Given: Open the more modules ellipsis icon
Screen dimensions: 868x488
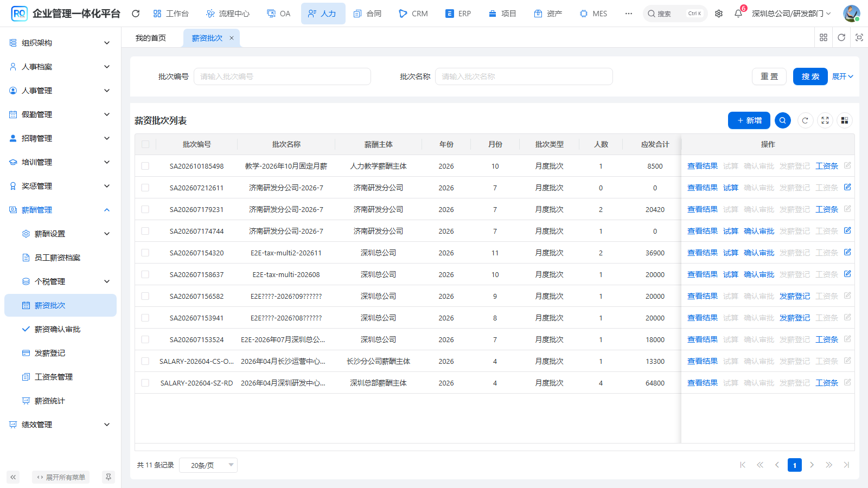Looking at the screenshot, I should click(628, 14).
